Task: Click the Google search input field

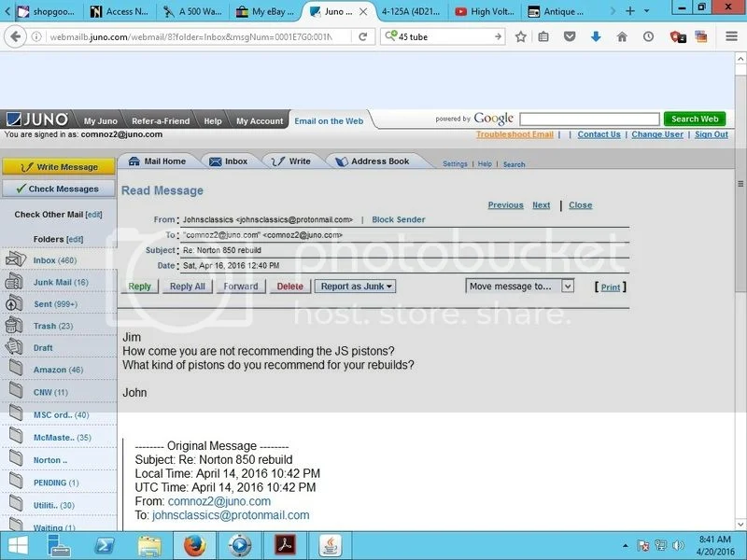Action: 588,119
